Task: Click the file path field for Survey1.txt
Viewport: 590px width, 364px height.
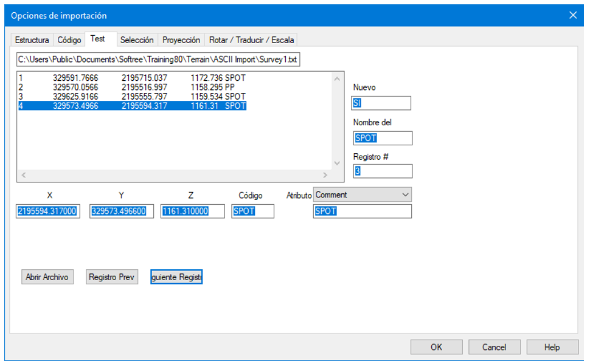Action: coord(158,60)
